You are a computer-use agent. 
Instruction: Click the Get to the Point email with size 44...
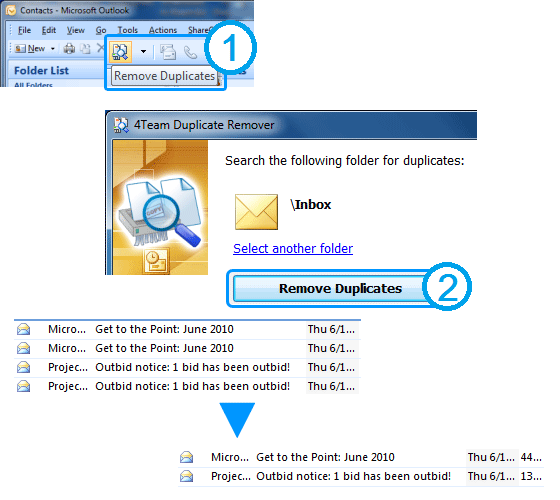(361, 458)
